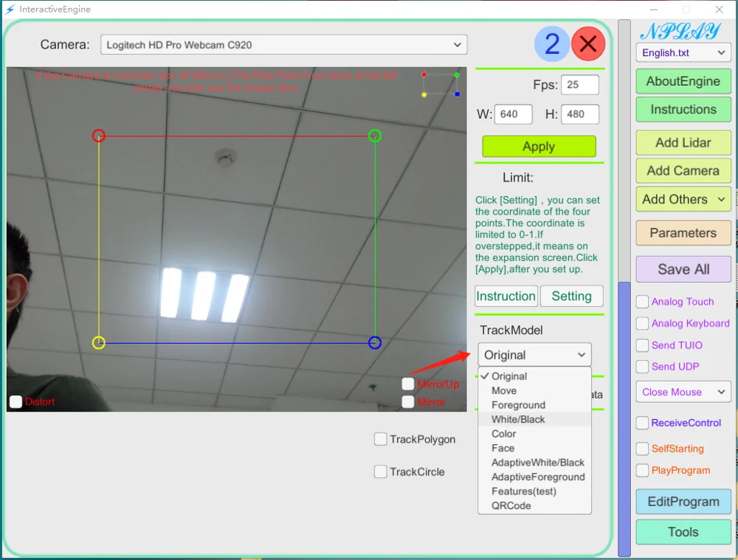Open the Tools panel
738x560 pixels.
(683, 532)
